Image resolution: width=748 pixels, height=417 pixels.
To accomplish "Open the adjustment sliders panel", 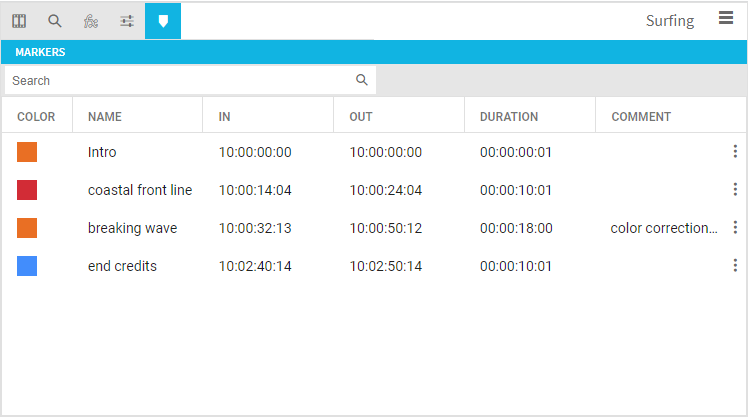I will (x=127, y=21).
